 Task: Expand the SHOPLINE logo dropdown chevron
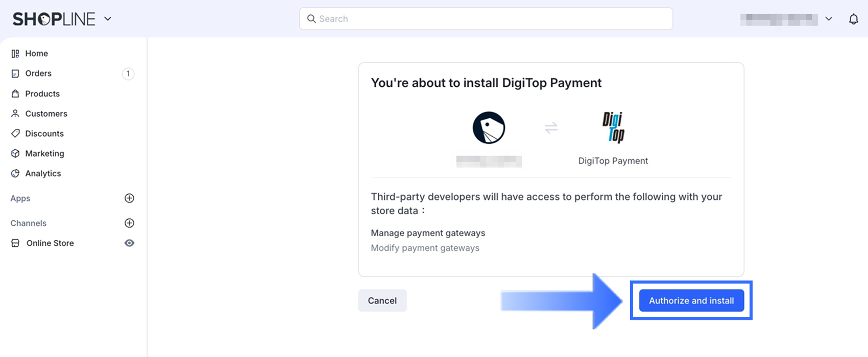[108, 19]
